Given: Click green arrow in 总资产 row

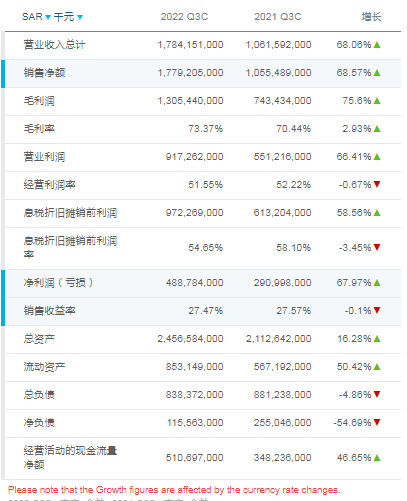Looking at the screenshot, I should point(377,339).
